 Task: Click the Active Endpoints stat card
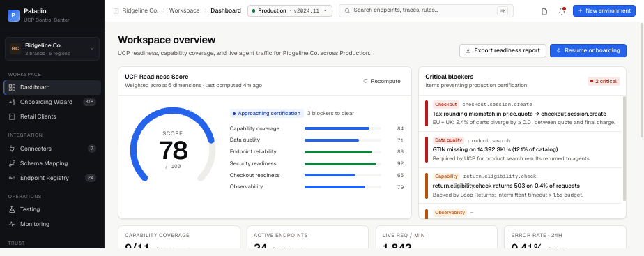click(307, 237)
